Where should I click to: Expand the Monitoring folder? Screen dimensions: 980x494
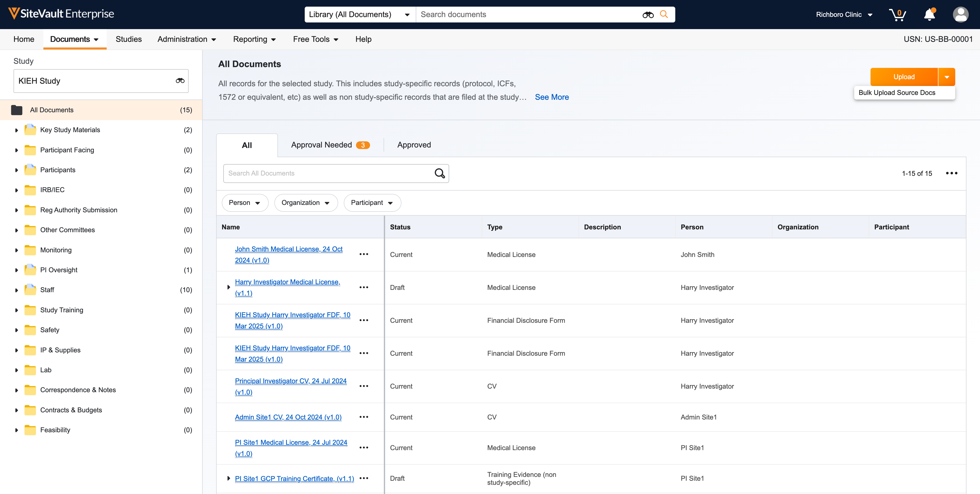pos(16,250)
